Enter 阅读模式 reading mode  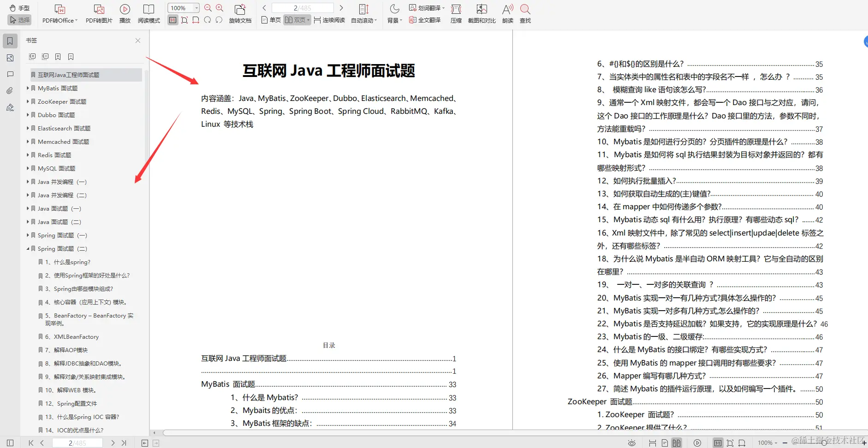pos(149,14)
